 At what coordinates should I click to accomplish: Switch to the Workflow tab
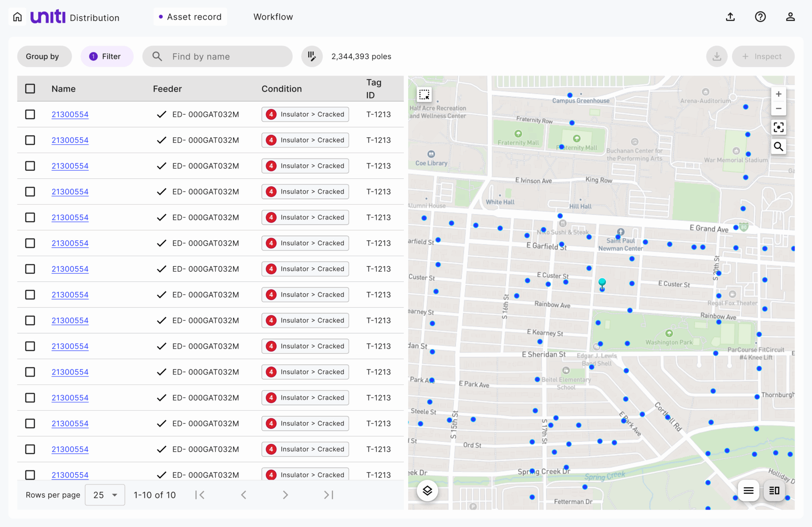pyautogui.click(x=273, y=17)
